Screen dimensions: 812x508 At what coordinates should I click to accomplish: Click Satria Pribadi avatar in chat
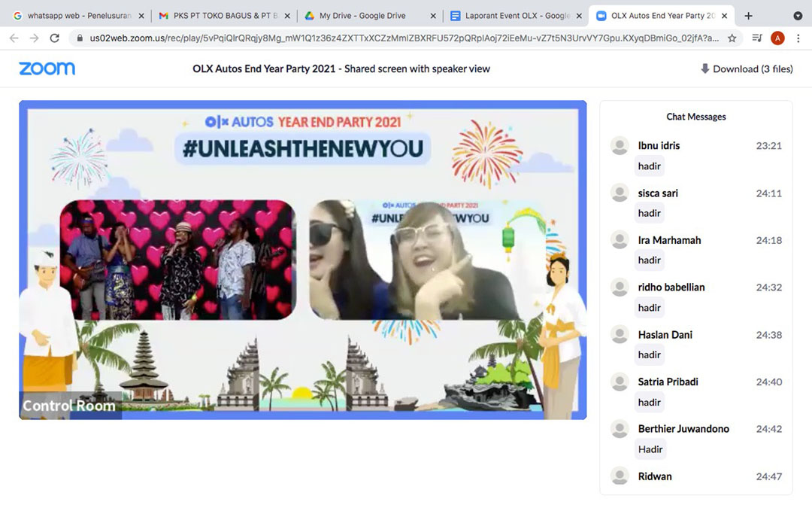point(620,382)
